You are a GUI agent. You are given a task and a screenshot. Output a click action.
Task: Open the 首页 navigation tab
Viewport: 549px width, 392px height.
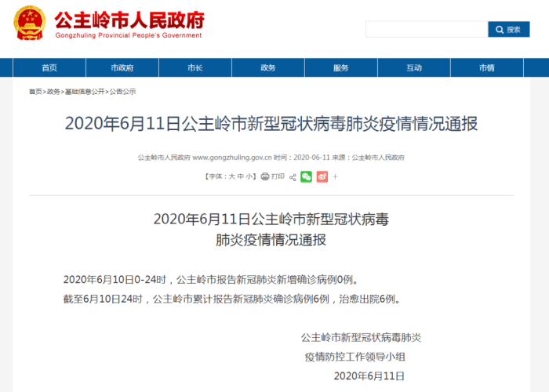click(x=49, y=67)
